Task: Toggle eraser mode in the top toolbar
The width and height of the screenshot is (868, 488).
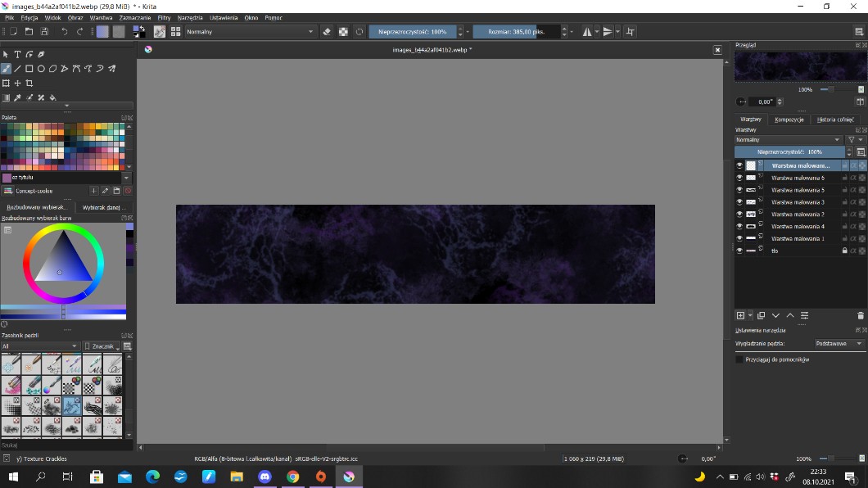Action: pos(327,31)
